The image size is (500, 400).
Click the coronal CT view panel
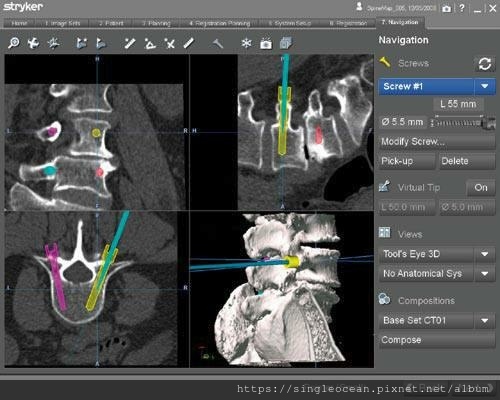pos(97,132)
